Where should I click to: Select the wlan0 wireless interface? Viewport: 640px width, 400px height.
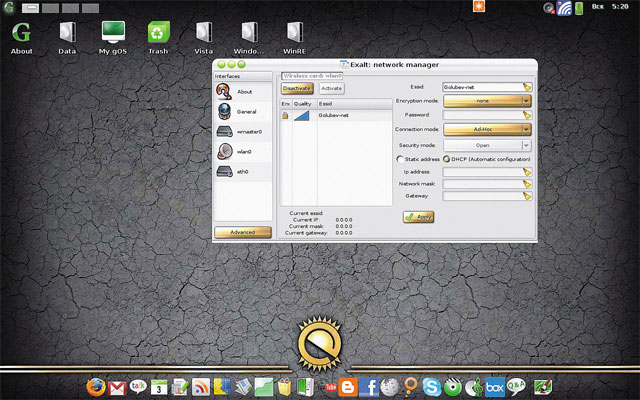pos(243,151)
